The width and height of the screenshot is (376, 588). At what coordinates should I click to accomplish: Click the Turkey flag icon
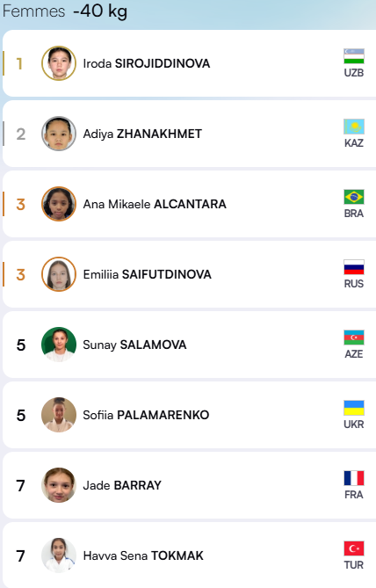(x=354, y=548)
